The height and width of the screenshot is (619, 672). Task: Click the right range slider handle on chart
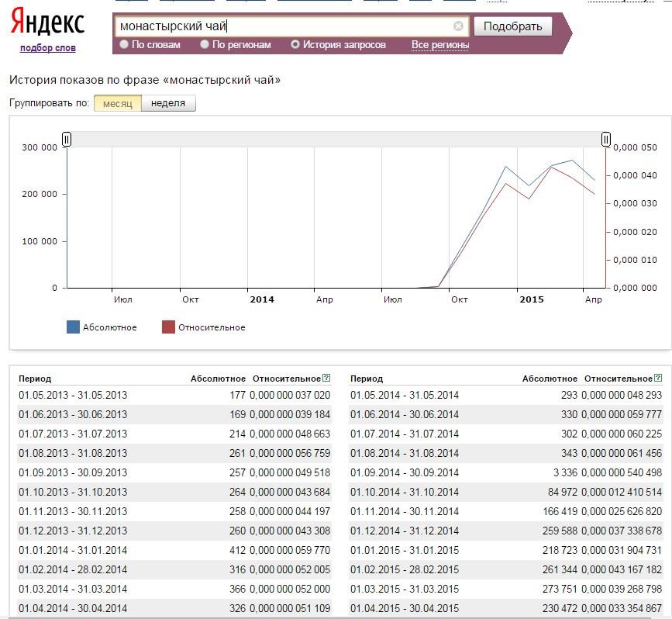(605, 139)
